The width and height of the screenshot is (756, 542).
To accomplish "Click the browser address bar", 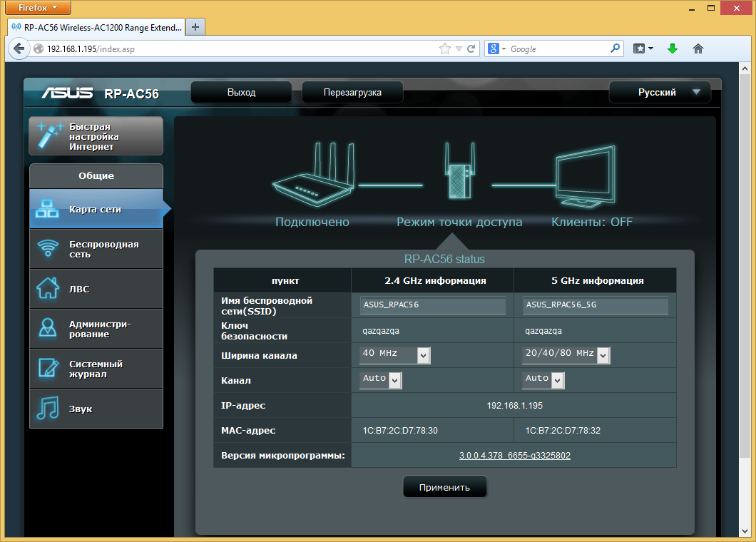I will click(x=241, y=48).
